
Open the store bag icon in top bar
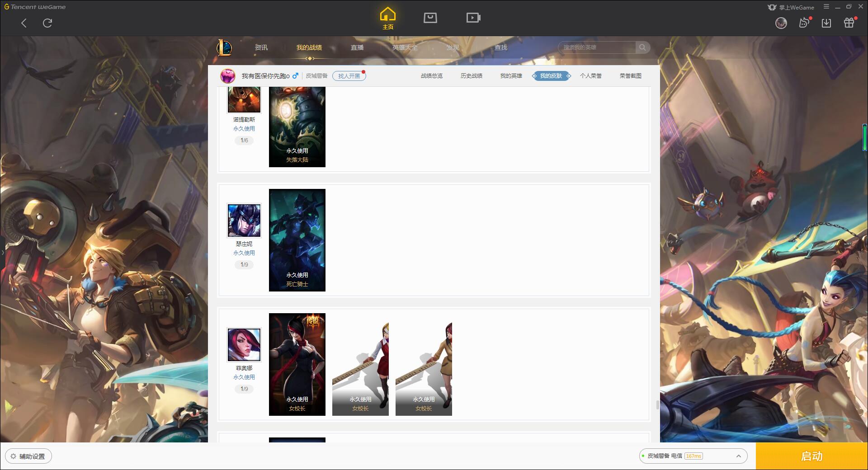point(430,18)
